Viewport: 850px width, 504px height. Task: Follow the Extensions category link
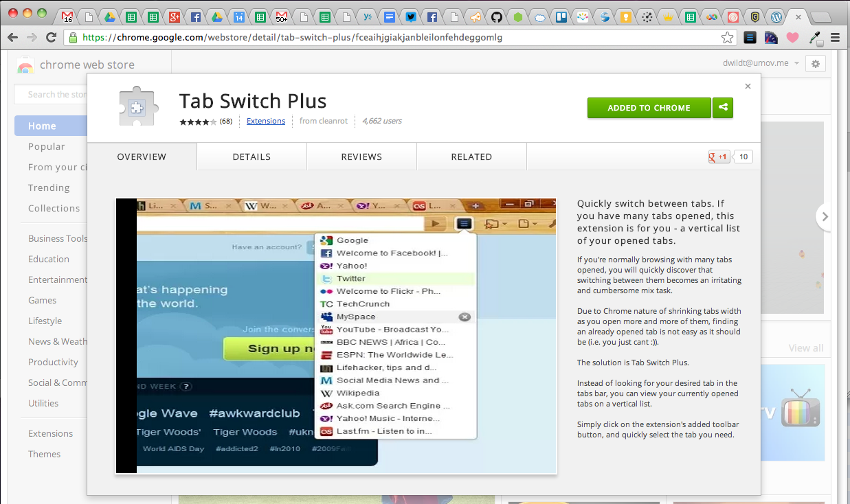pyautogui.click(x=266, y=121)
